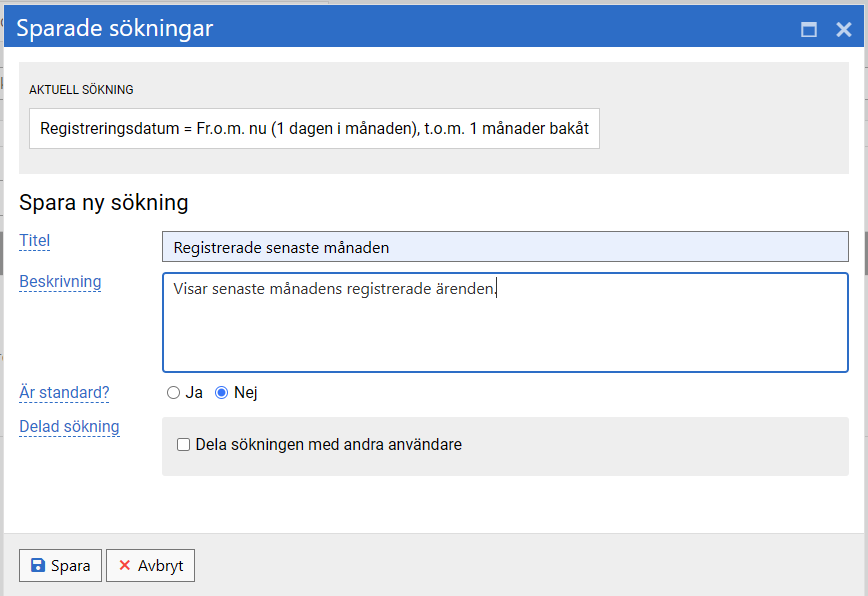Click the Delad sökning label link
This screenshot has height=596, width=868.
pyautogui.click(x=69, y=427)
